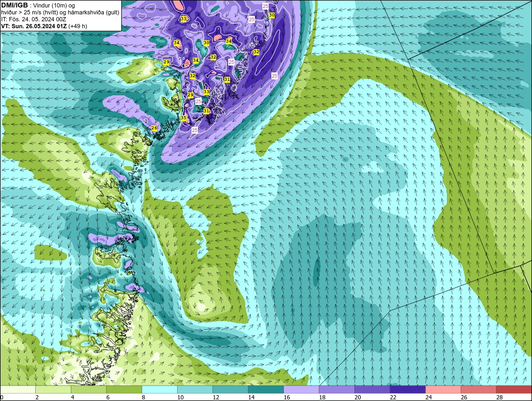Screen dimensions: 532x401
Task: Click the "6" tick label on the color scale
Action: [x=108, y=397]
